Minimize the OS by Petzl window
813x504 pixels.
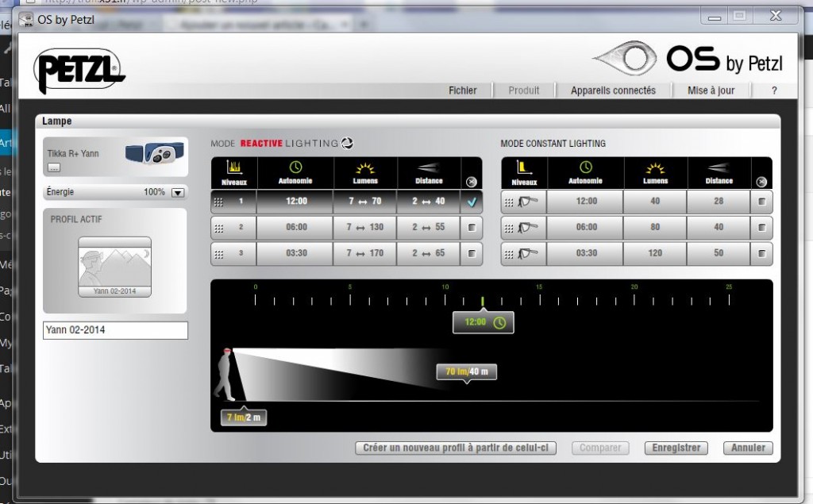pyautogui.click(x=715, y=17)
